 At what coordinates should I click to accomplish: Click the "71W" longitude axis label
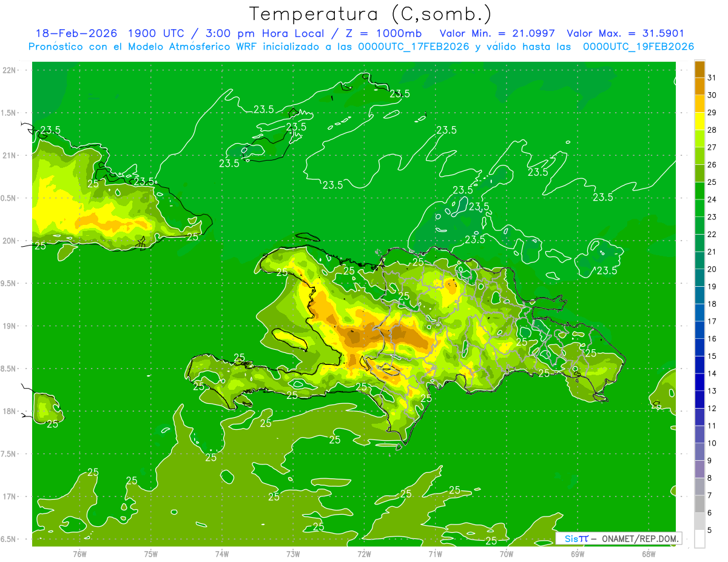click(x=435, y=554)
